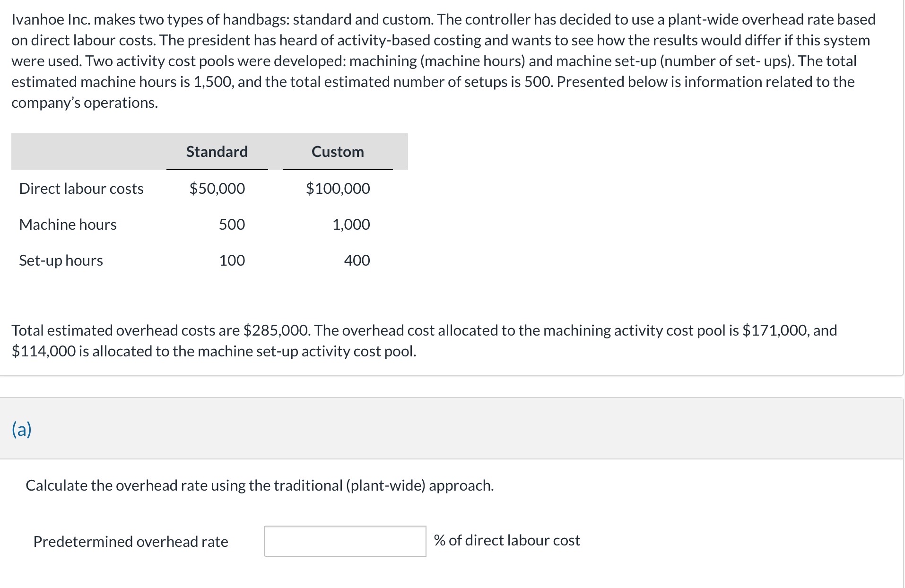Click the Custom machine hours value 1,000
The height and width of the screenshot is (588, 905).
tap(351, 225)
